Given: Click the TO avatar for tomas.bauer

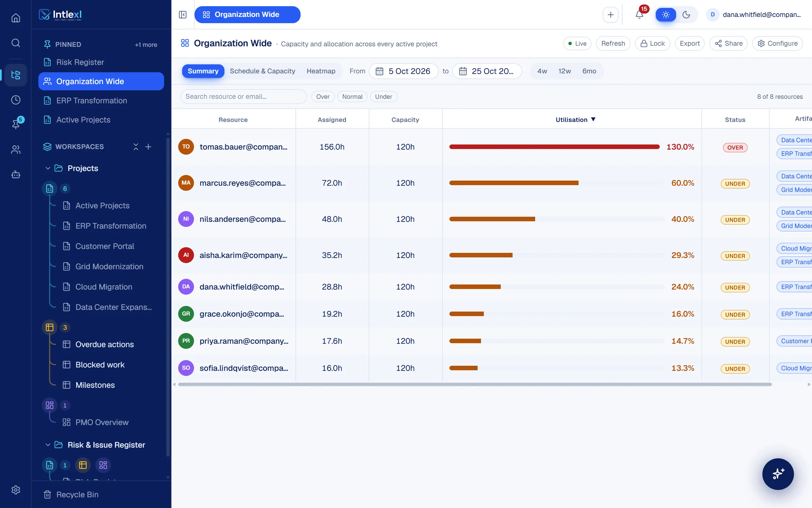Looking at the screenshot, I should pos(186,147).
